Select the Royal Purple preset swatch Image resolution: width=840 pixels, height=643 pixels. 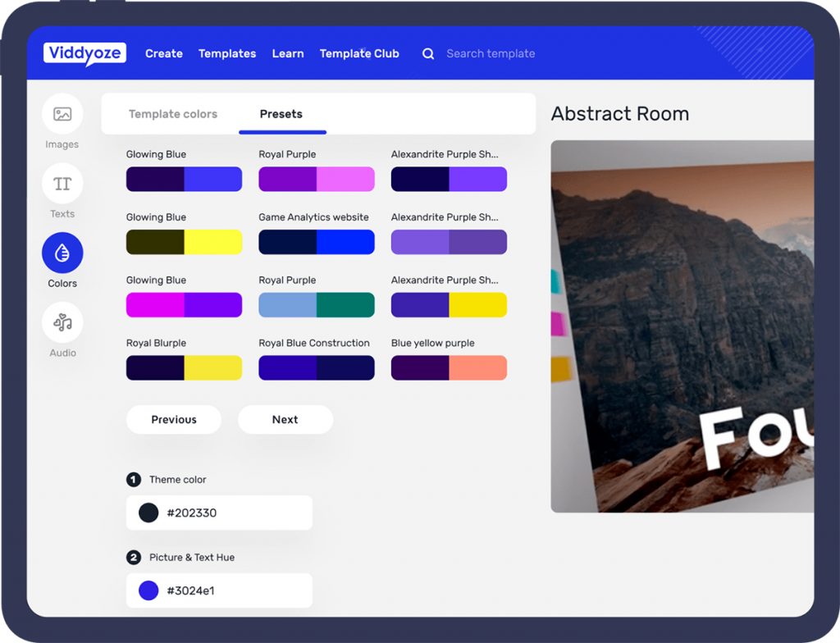point(317,179)
